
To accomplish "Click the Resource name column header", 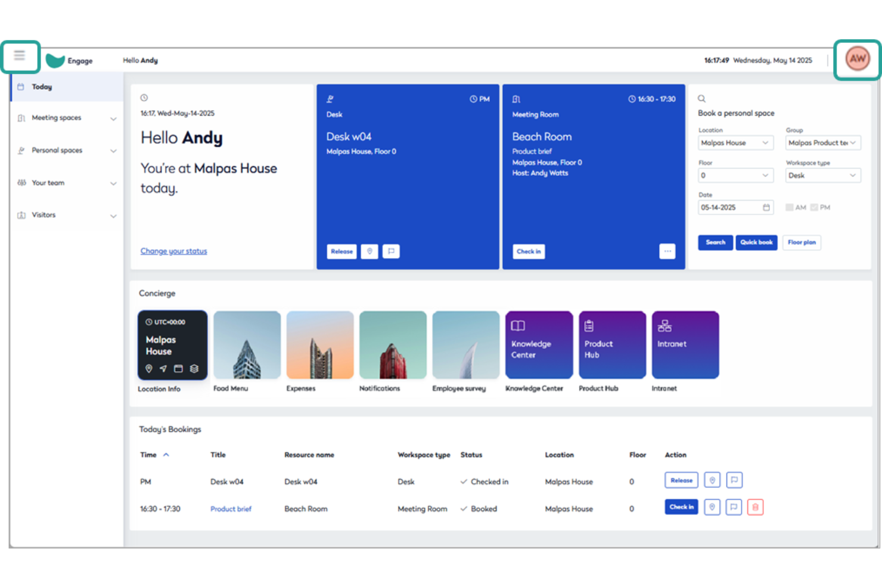I will point(309,455).
